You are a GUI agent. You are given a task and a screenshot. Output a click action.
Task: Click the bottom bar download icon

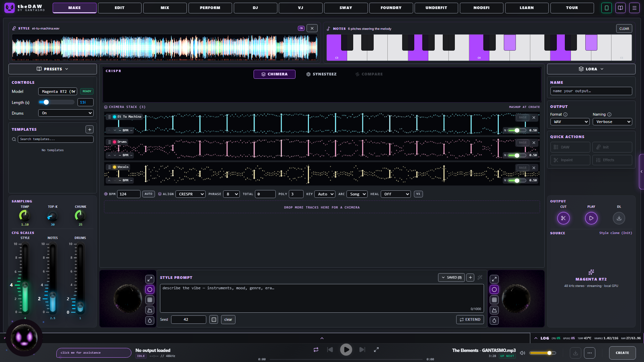tap(576, 353)
